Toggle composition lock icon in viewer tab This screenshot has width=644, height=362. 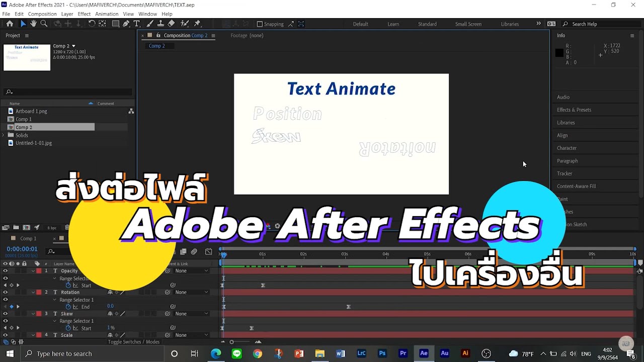[158, 35]
